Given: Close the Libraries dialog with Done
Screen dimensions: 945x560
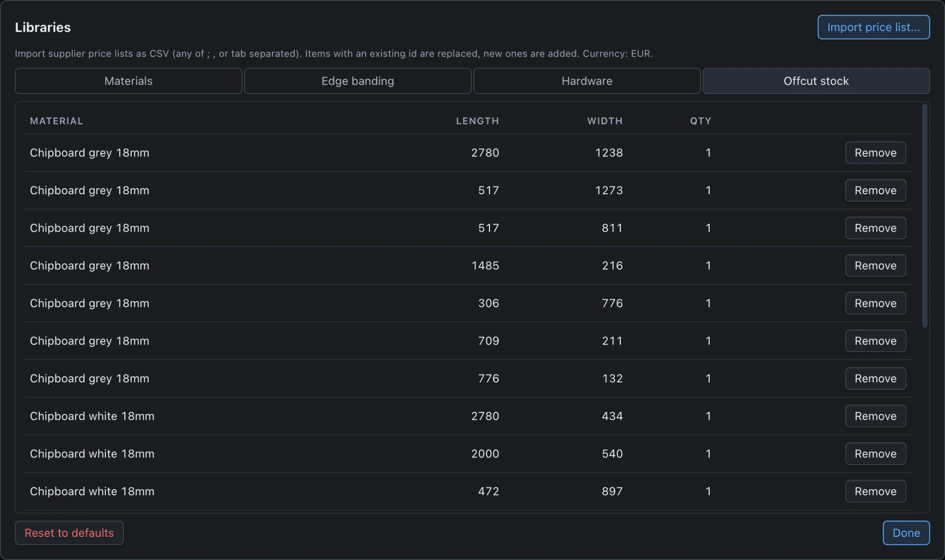Looking at the screenshot, I should pos(906,533).
